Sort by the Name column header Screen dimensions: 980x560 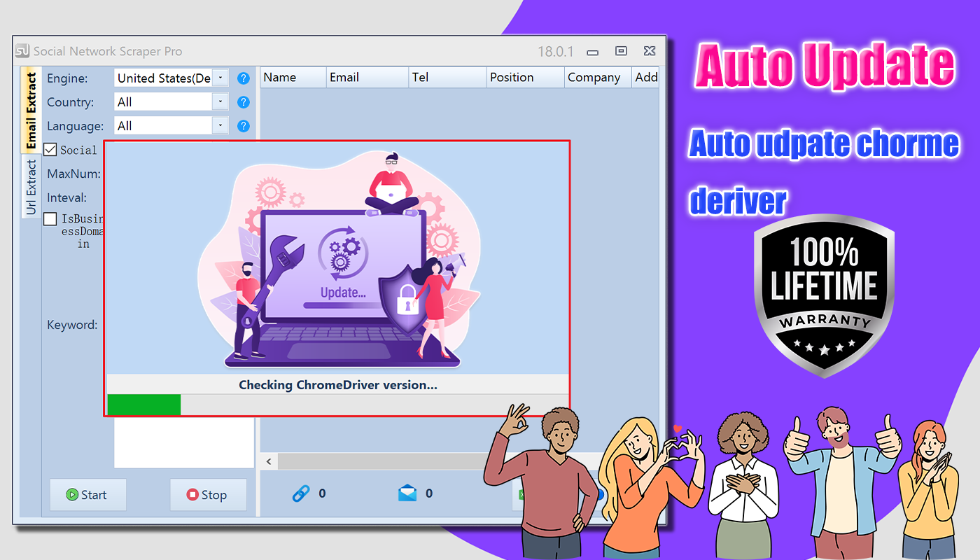(294, 78)
